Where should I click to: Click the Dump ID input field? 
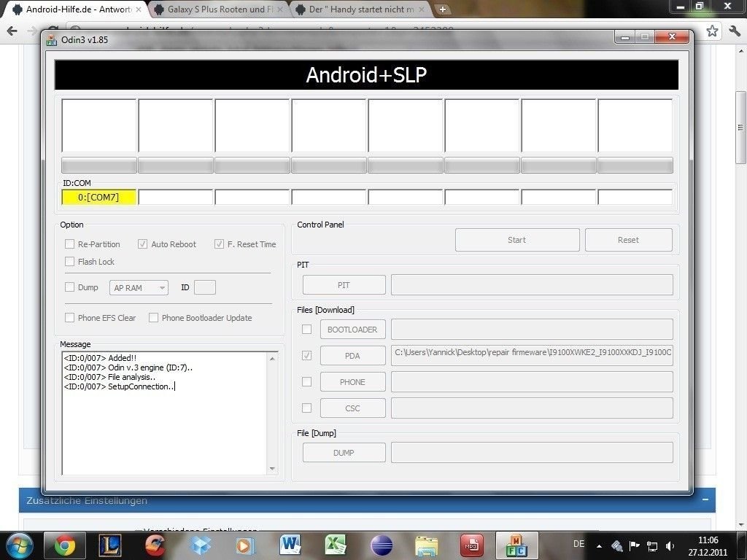tap(205, 287)
